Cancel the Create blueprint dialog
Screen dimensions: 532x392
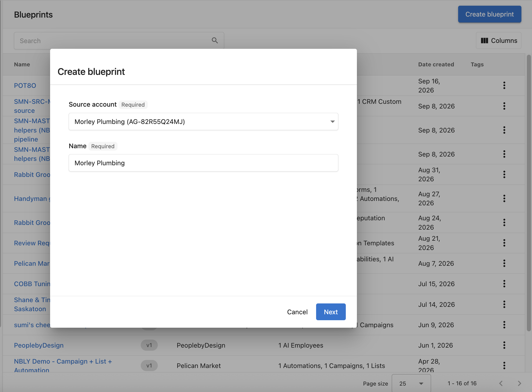pos(297,312)
